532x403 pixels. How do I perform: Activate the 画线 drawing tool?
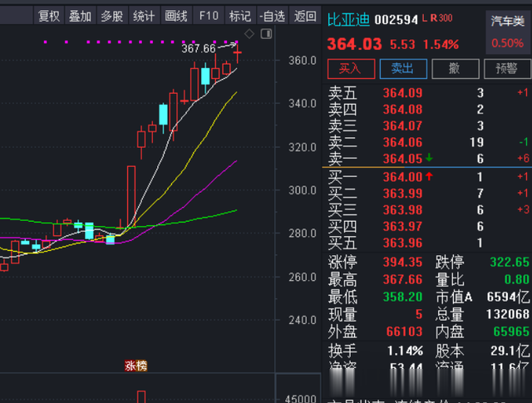tap(175, 16)
